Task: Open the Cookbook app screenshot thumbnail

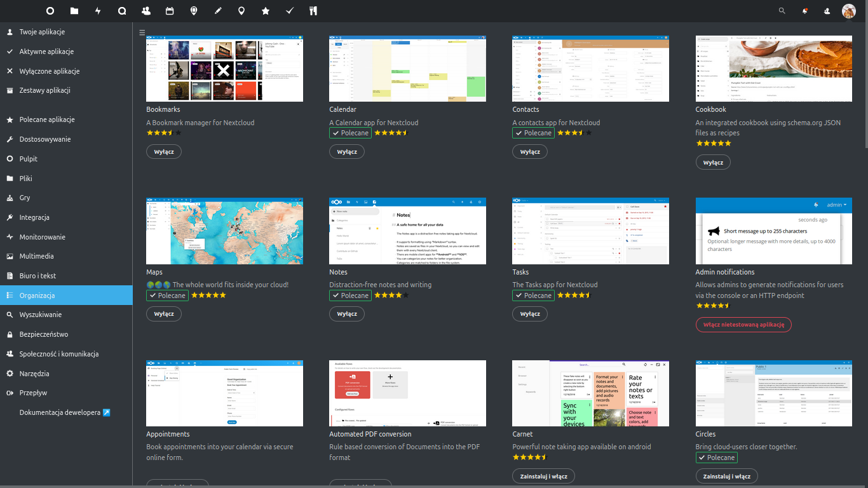Action: tap(774, 69)
